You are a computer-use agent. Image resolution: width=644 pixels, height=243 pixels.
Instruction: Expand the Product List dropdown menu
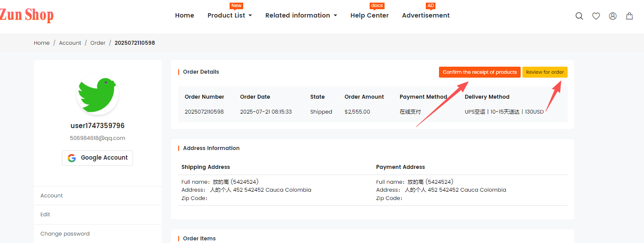(x=230, y=15)
